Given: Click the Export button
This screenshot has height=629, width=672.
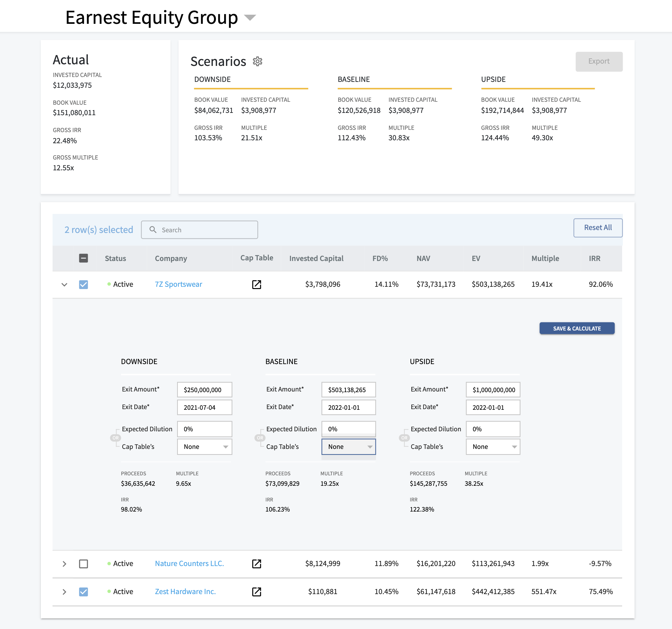Looking at the screenshot, I should tap(599, 62).
